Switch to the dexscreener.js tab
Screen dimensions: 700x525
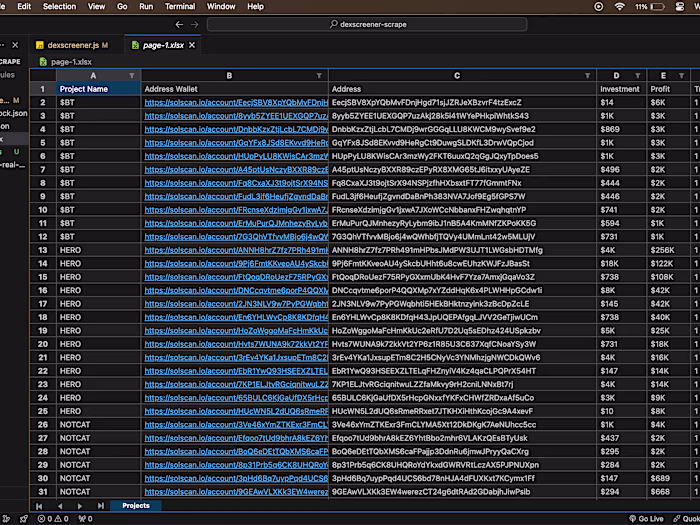(73, 45)
